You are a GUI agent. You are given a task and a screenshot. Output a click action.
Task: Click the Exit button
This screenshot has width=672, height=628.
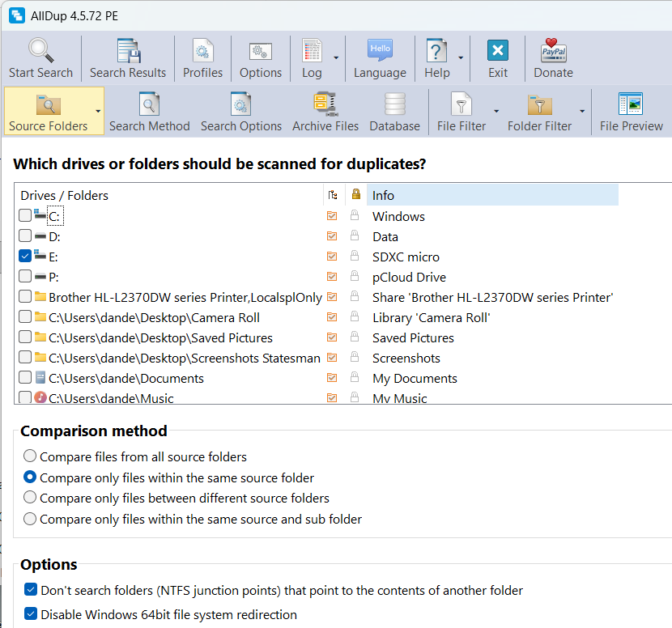[498, 57]
